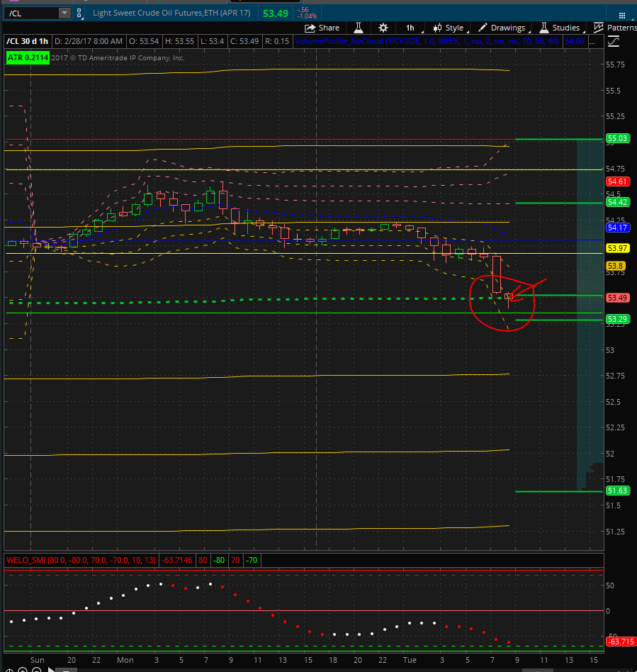Image resolution: width=637 pixels, height=672 pixels.
Task: Click the 'D: 2/28/17 8:00 AM' date readout
Action: (89, 42)
